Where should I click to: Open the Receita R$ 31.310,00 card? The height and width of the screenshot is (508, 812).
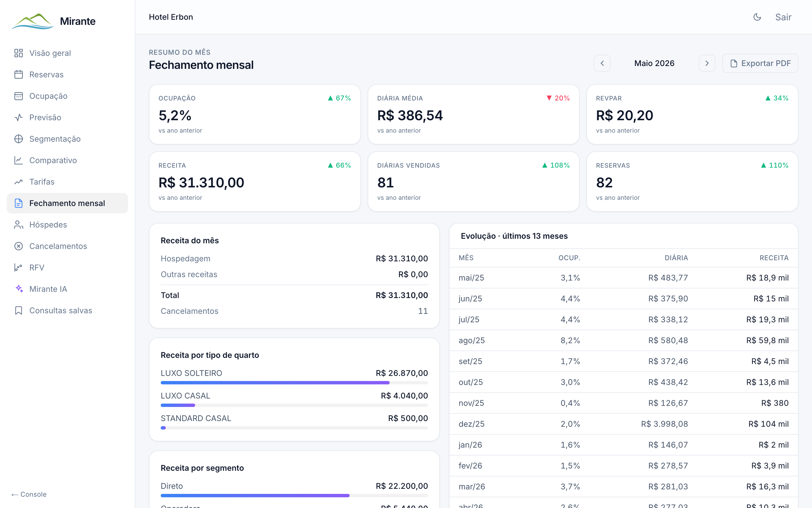[255, 181]
